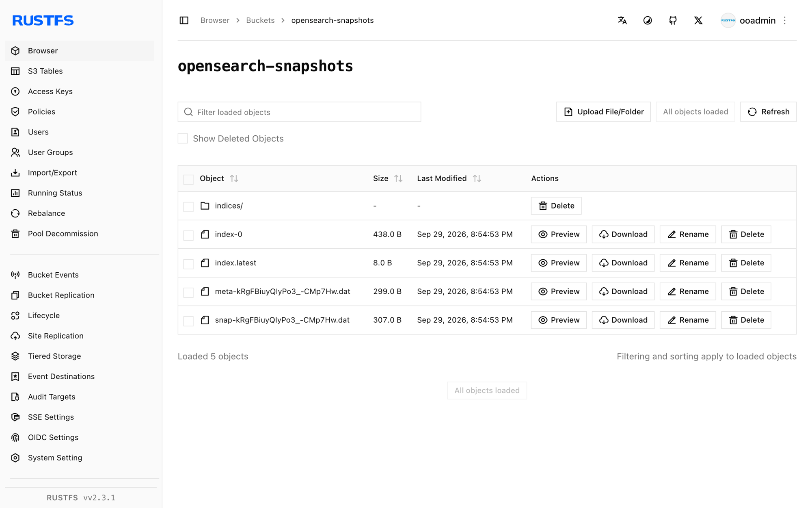Image resolution: width=812 pixels, height=508 pixels.
Task: Click the meta-kRgFBiuyQIyPo3_-CMp7Hw.dat name
Action: pos(282,291)
